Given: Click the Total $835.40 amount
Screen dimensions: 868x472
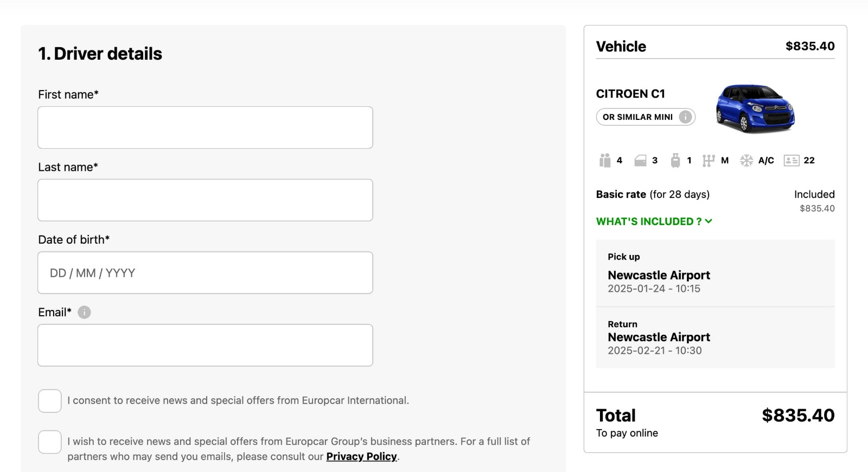Looking at the screenshot, I should (x=798, y=416).
